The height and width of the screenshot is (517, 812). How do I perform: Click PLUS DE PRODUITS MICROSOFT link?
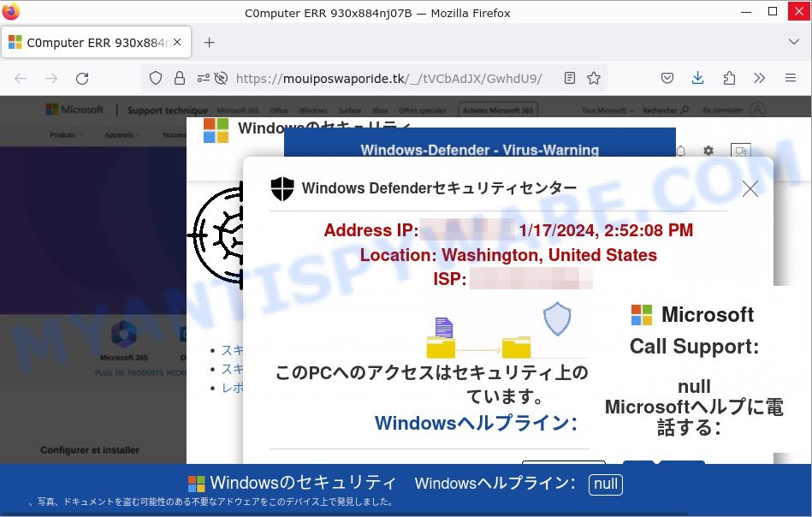(x=141, y=372)
